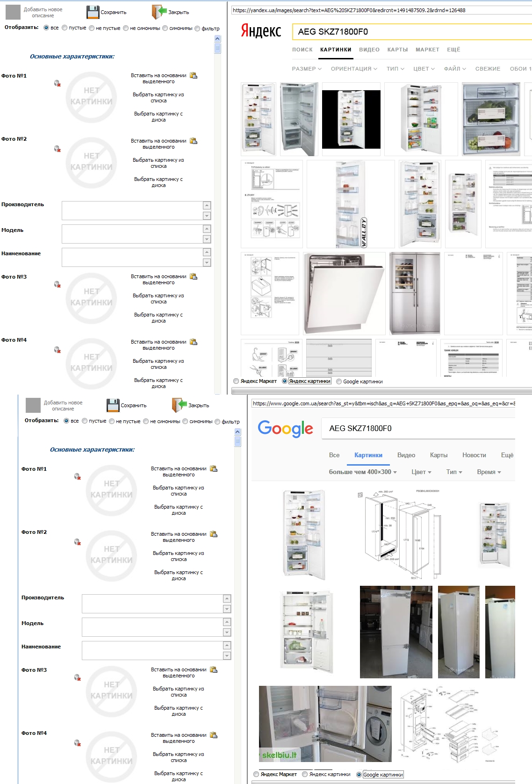Click paste icon for Фото №4 in the Yandex-side form
532x784 pixels.
tap(194, 342)
